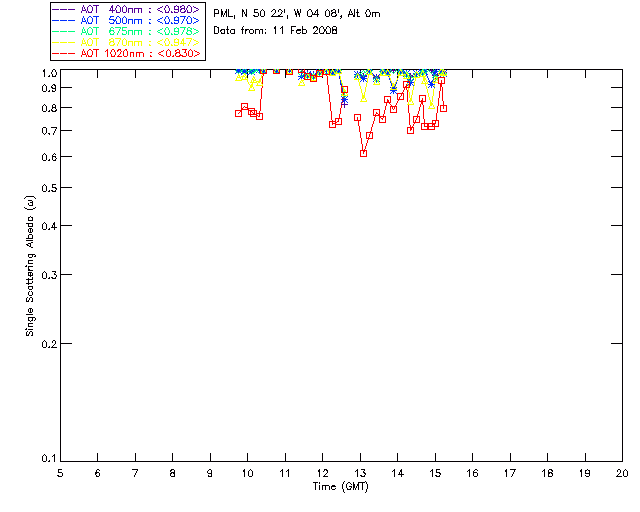This screenshot has height=512, width=640.
Task: Click the x-axis tick label 18
Action: 548,473
